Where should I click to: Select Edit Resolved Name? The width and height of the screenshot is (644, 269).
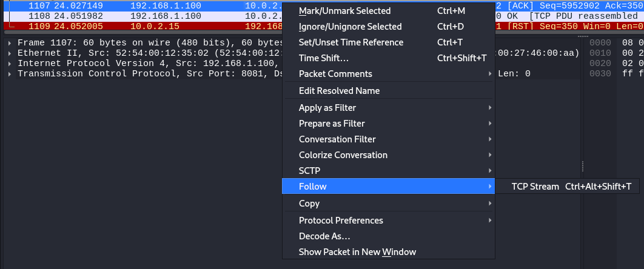click(389, 91)
